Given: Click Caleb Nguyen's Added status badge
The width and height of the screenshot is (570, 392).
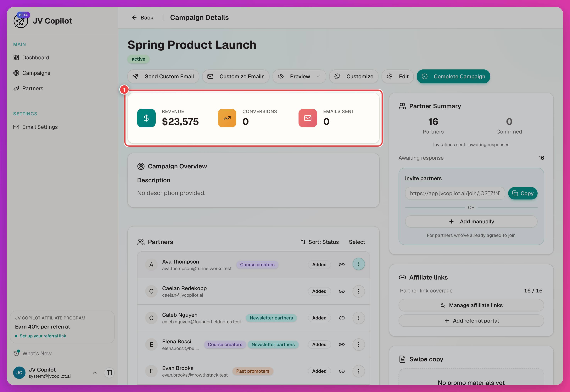Looking at the screenshot, I should (319, 318).
